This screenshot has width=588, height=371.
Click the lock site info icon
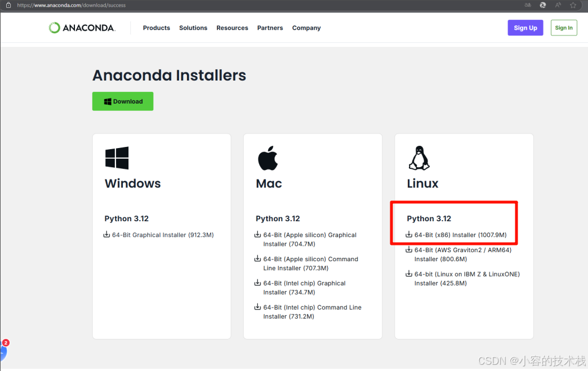tap(8, 5)
